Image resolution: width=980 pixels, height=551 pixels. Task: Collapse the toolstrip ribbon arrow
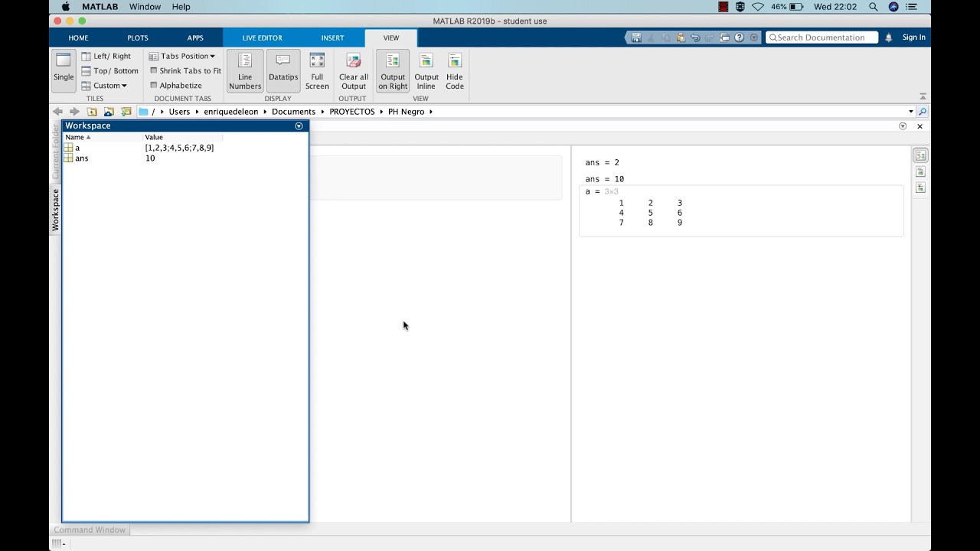coord(923,96)
